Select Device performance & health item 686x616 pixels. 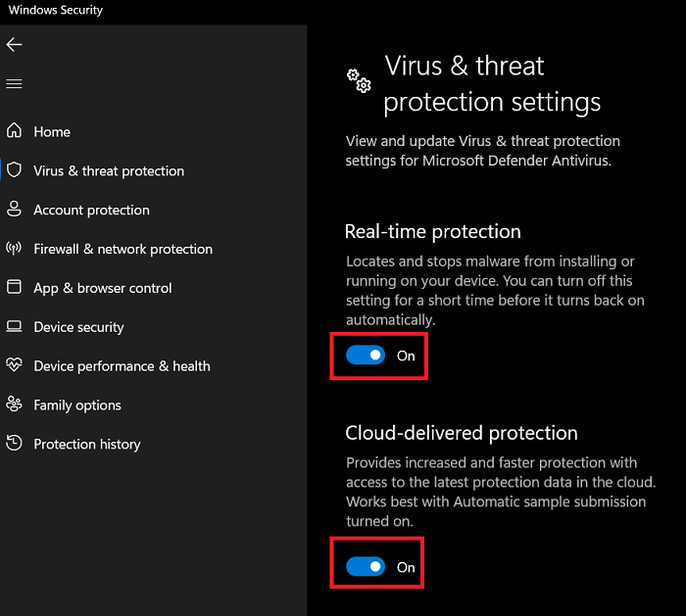click(122, 366)
